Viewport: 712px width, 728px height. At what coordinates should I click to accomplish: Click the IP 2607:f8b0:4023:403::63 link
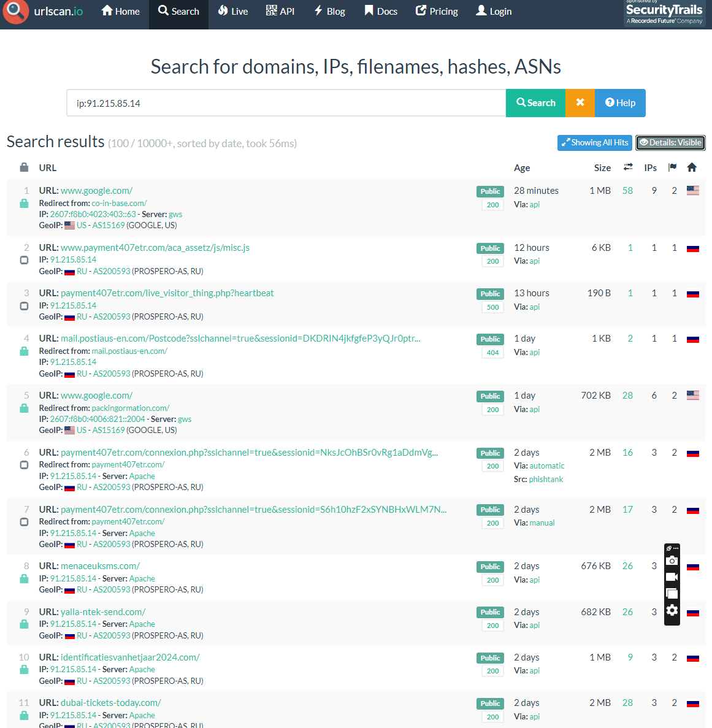coord(93,215)
